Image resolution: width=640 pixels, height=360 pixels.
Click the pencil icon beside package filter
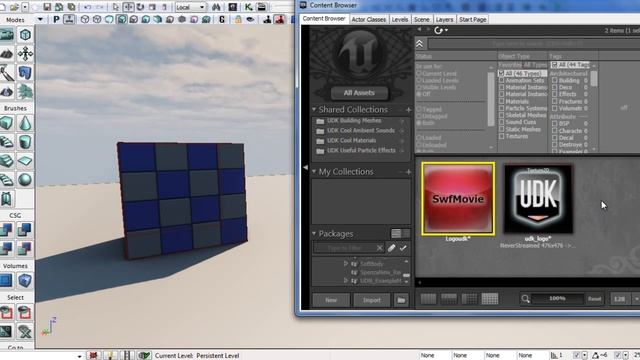391,248
